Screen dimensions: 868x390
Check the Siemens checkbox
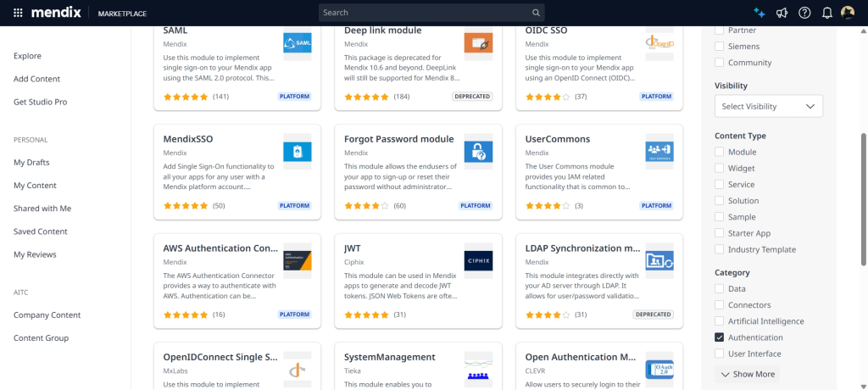tap(719, 47)
